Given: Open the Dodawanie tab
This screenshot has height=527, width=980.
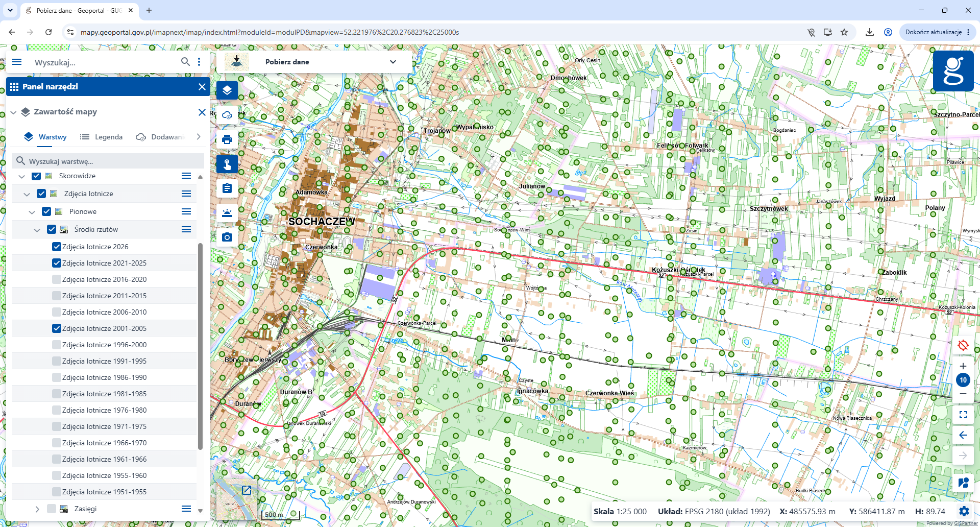Looking at the screenshot, I should click(x=160, y=137).
